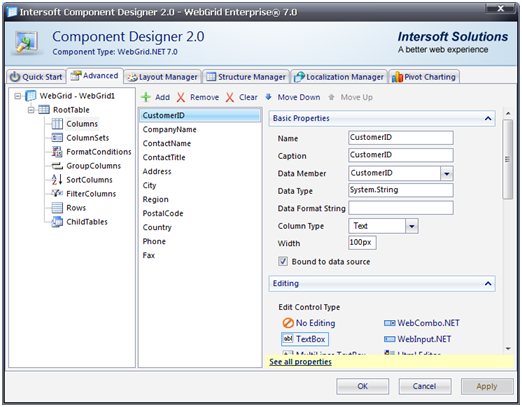Open the Column Type dropdown
The height and width of the screenshot is (407, 522).
pos(412,226)
